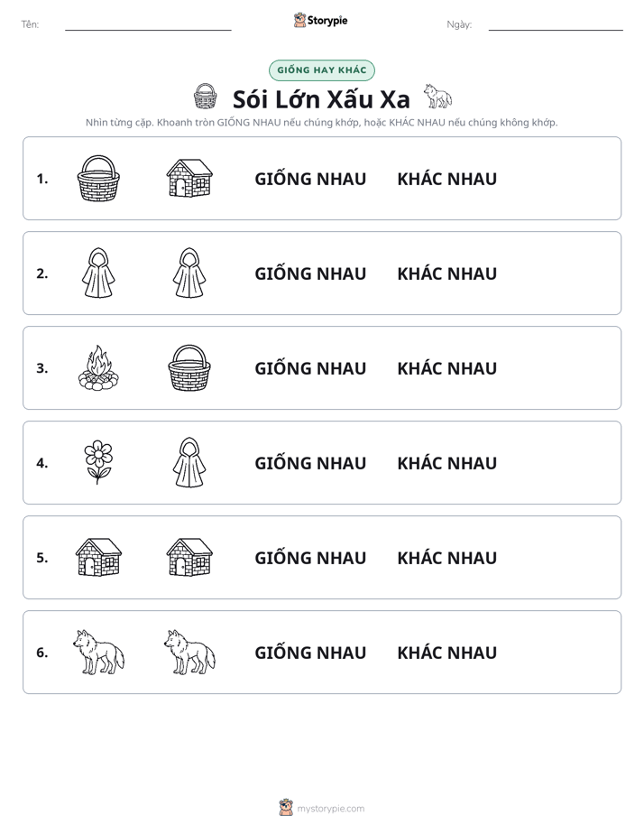Viewport: 644px width, 834px height.
Task: Click the basket icon beside the title
Action: pyautogui.click(x=205, y=97)
